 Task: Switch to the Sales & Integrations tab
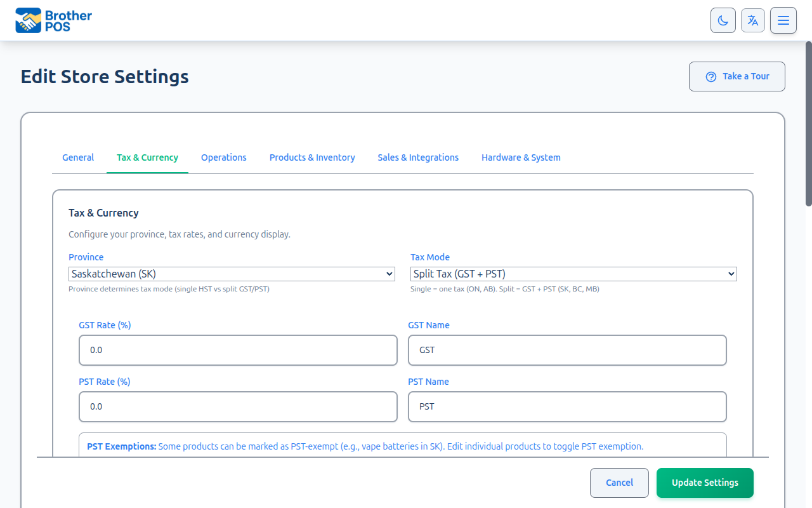click(x=418, y=157)
